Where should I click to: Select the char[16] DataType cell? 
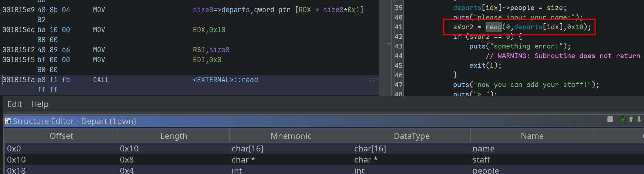pos(370,148)
